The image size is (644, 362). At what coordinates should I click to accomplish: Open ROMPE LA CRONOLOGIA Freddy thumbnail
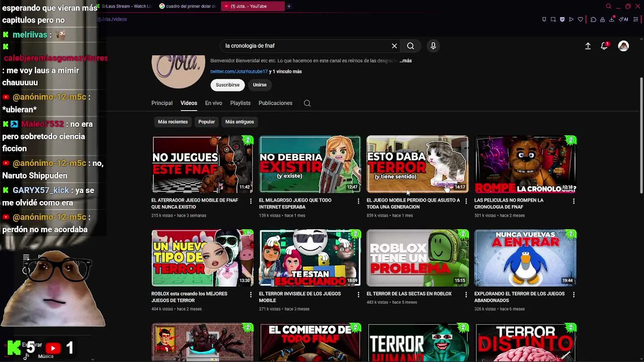coord(525,164)
